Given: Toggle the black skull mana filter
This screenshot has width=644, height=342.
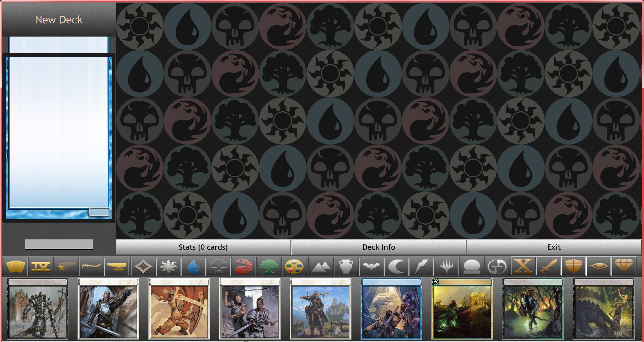Looking at the screenshot, I should tap(219, 267).
